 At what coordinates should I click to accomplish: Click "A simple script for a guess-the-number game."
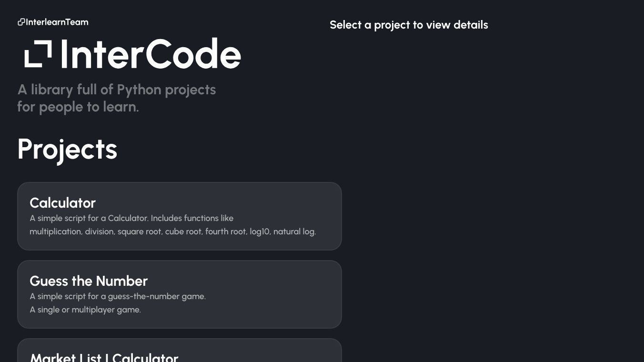[x=118, y=296]
